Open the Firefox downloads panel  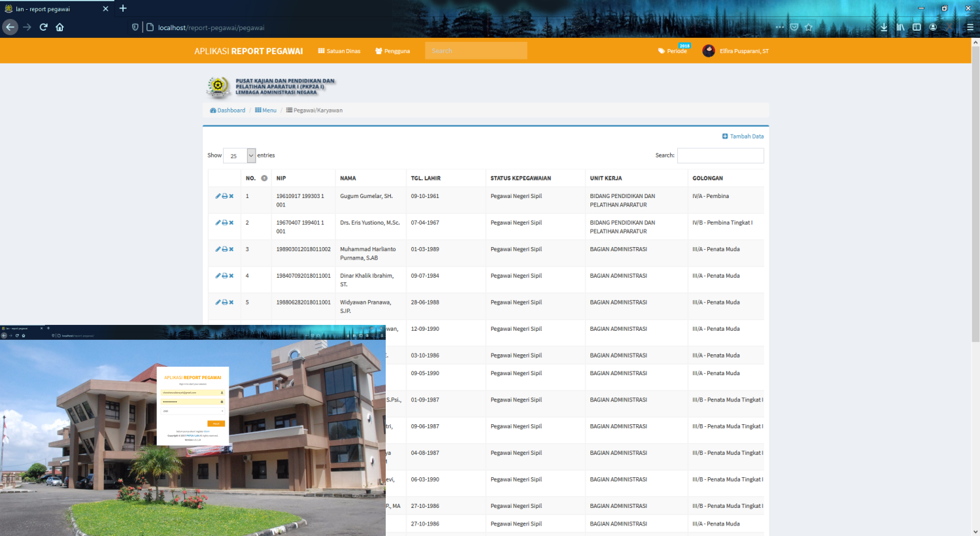tap(884, 27)
